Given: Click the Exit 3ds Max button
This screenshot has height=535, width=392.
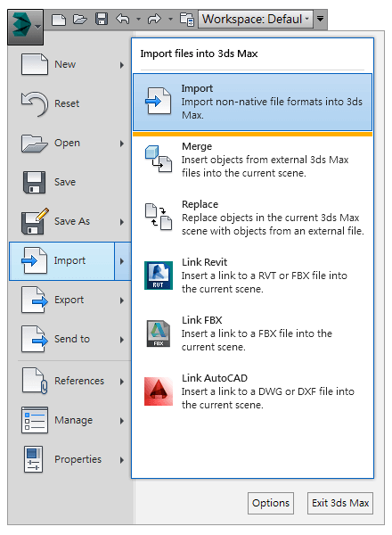Looking at the screenshot, I should click(x=340, y=503).
